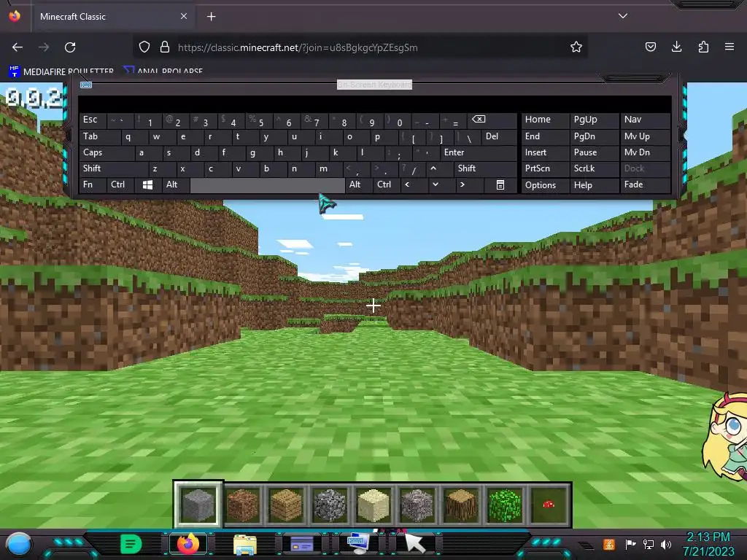The image size is (747, 560).
Task: Close the Minecraft Classic tab
Action: pos(183,16)
